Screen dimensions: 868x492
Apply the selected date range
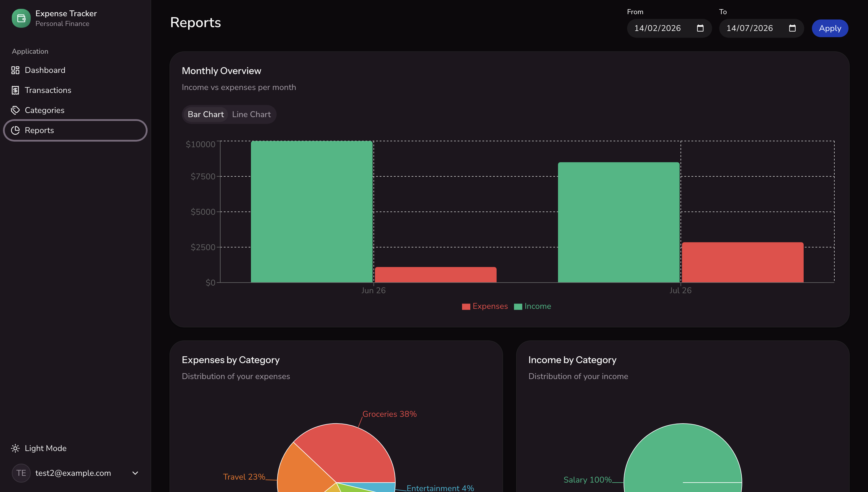pos(830,28)
